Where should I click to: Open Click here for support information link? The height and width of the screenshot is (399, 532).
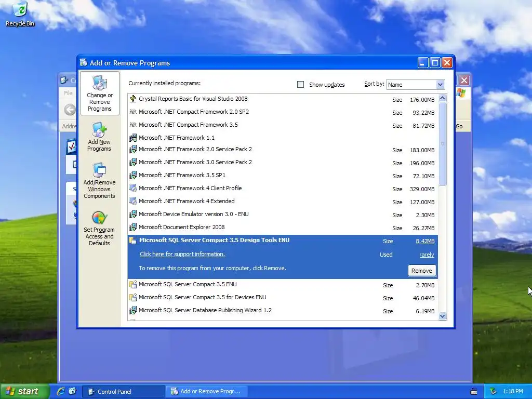(x=182, y=254)
